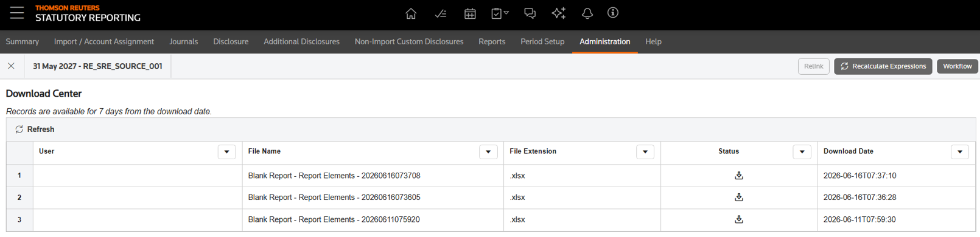Click the Refresh label in the grid toolbar
980x237 pixels.
coord(41,129)
